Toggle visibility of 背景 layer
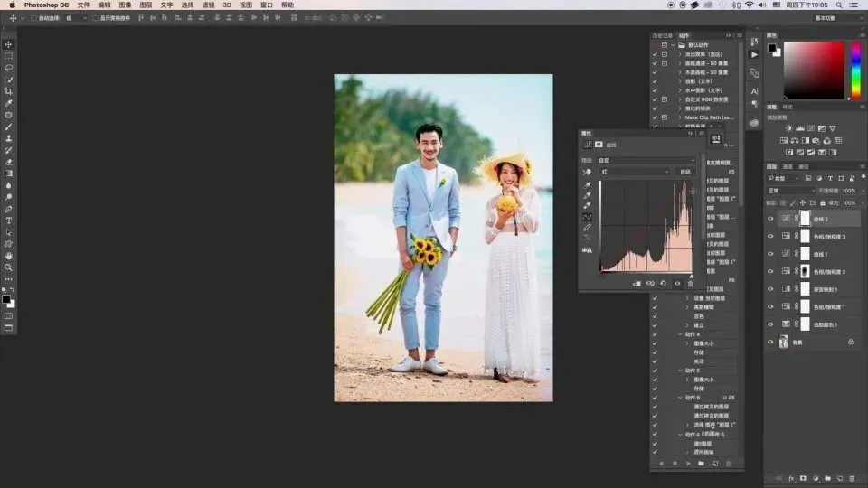Image resolution: width=868 pixels, height=488 pixels. 770,343
